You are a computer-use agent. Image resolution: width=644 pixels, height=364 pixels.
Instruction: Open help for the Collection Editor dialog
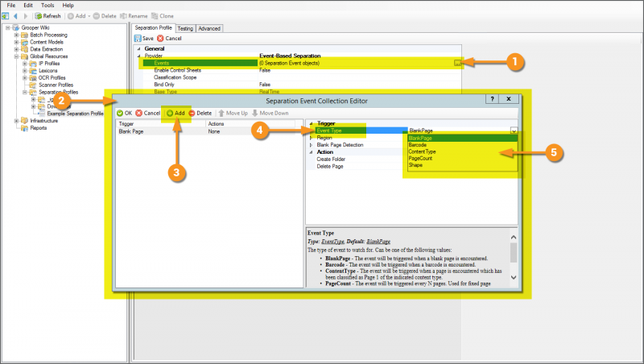coord(492,99)
